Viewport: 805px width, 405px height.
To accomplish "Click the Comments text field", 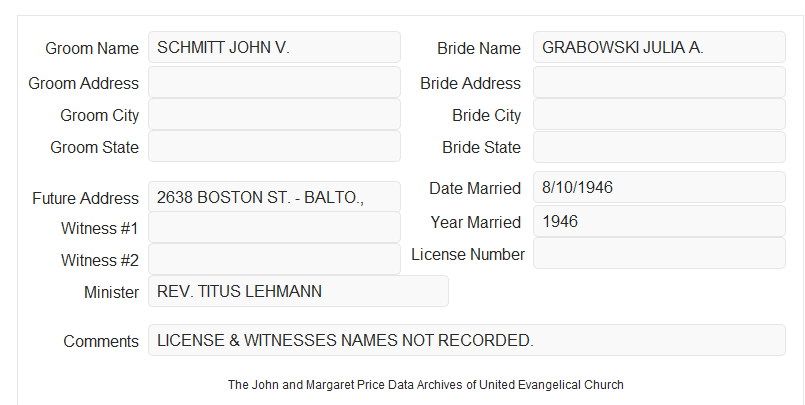I will tap(467, 340).
